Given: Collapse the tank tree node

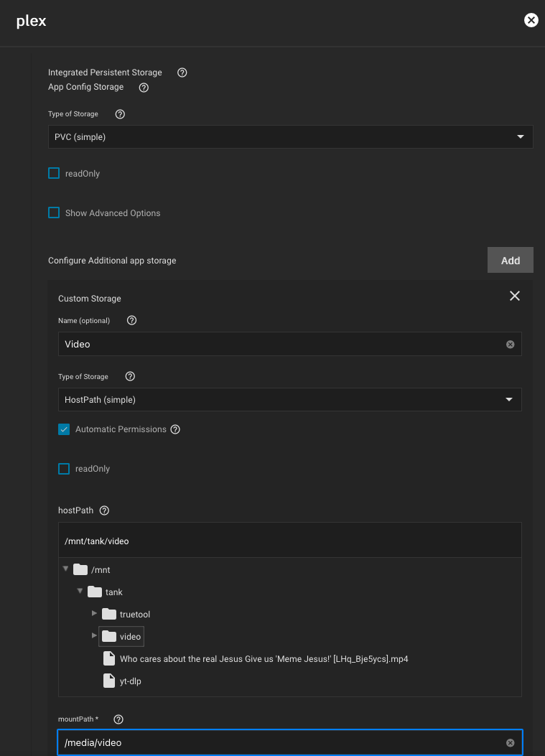Looking at the screenshot, I should 80,591.
